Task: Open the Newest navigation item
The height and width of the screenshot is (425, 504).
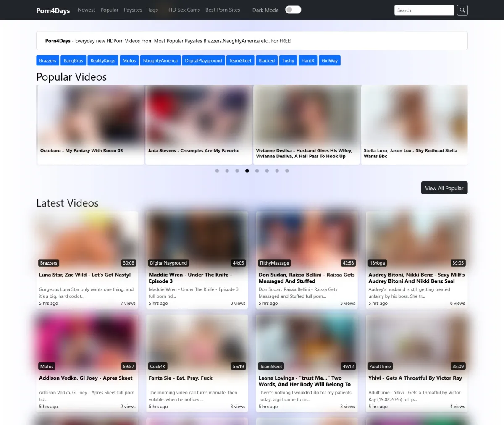Action: coord(86,10)
